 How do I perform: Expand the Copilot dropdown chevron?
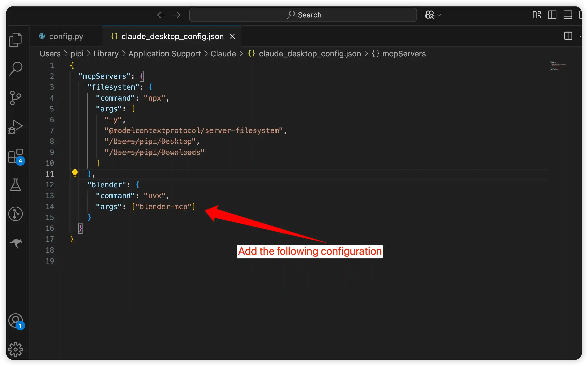coord(440,15)
